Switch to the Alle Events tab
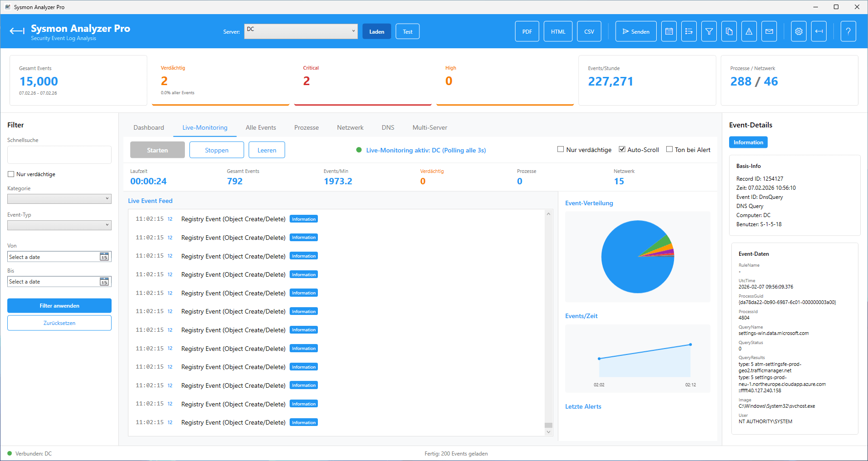This screenshot has width=868, height=461. (260, 128)
